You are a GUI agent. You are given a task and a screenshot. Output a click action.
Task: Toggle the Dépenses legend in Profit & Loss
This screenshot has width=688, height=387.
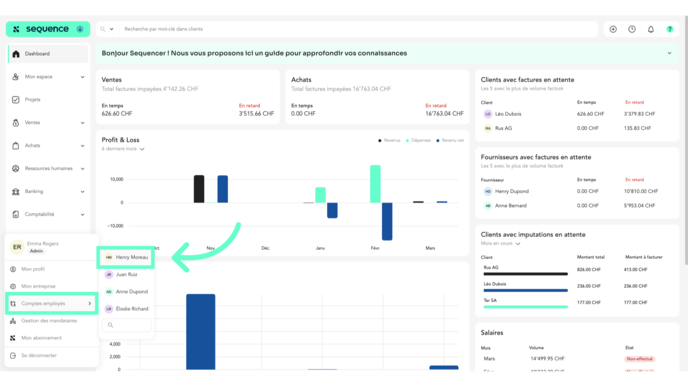418,140
